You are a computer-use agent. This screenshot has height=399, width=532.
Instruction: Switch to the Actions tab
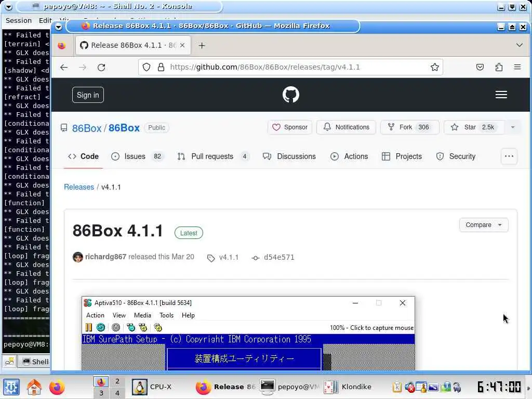(x=349, y=156)
